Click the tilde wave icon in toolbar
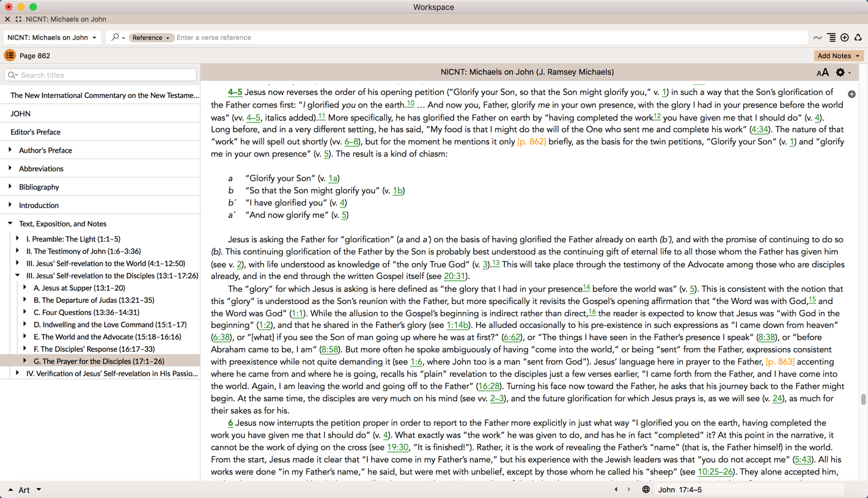Screen dimensions: 868x498 pyautogui.click(x=817, y=38)
